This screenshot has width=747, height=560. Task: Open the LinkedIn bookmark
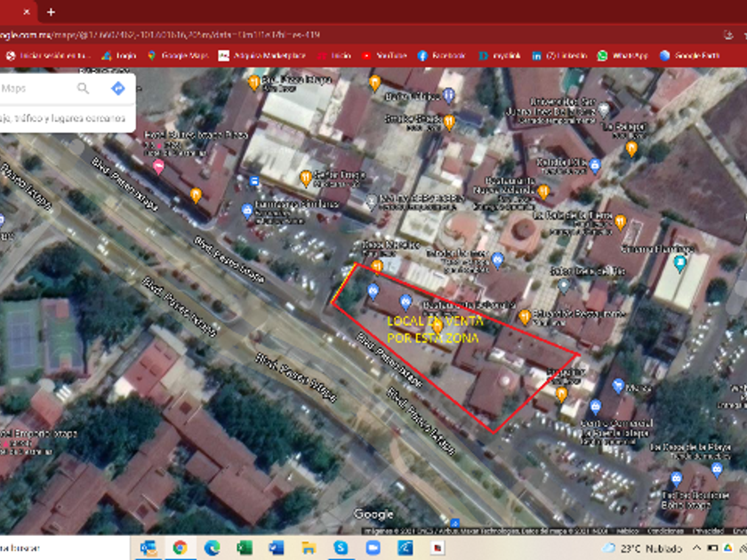[560, 55]
